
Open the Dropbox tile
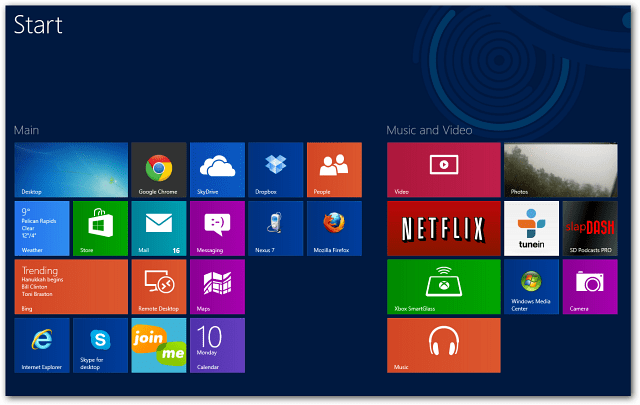click(x=276, y=170)
